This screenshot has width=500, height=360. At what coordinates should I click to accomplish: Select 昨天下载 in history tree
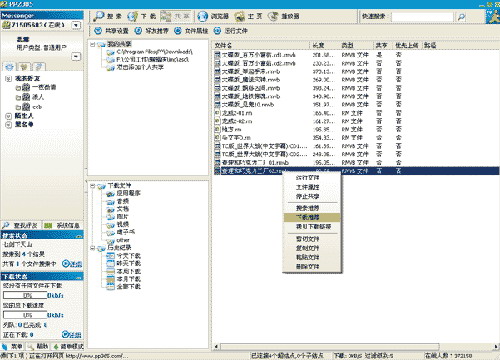coord(124,264)
